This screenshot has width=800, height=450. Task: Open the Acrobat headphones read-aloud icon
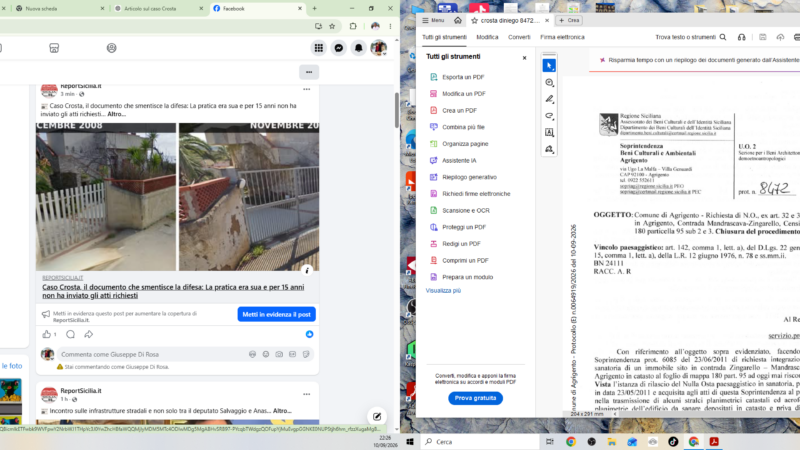pos(741,37)
